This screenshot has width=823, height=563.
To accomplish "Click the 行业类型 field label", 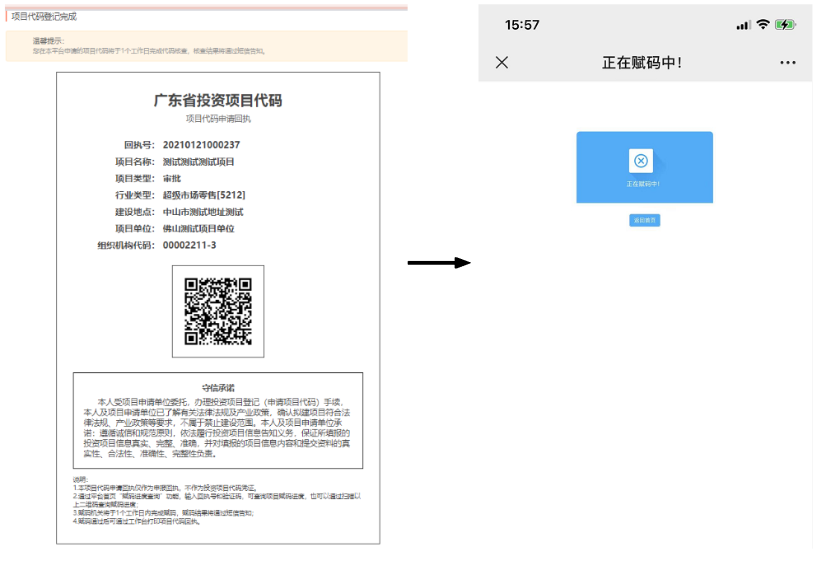I will click(135, 195).
